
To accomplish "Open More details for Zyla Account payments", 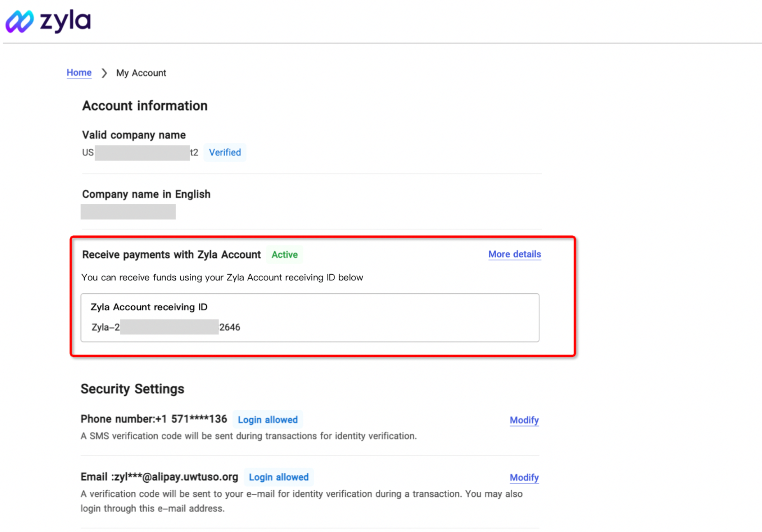I will [x=514, y=254].
